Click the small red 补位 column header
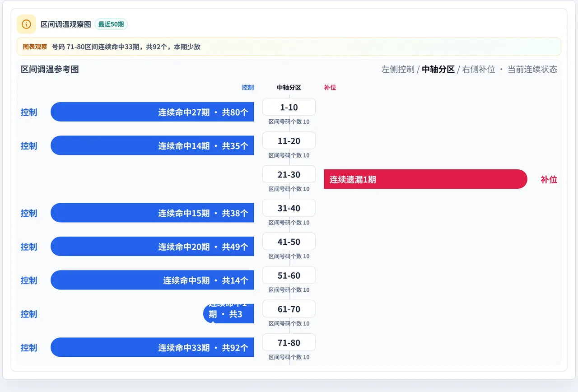The width and height of the screenshot is (578, 392). click(330, 88)
